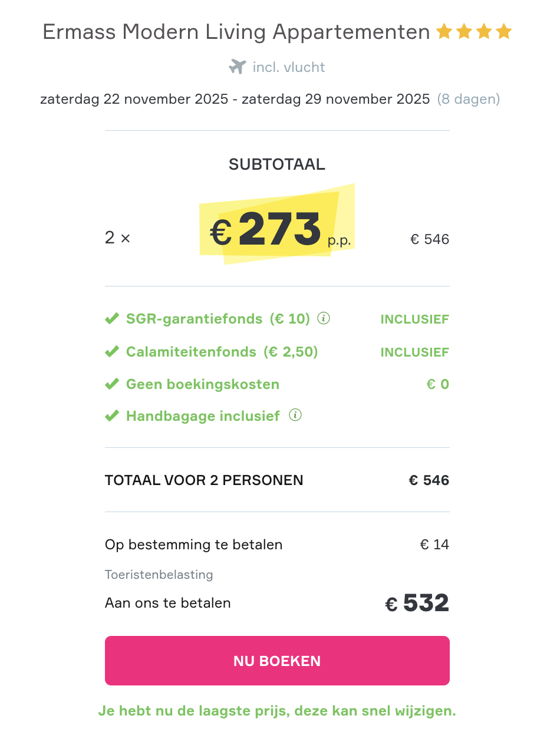
Task: Click the travel dates 22–29 november 2025
Action: click(235, 99)
